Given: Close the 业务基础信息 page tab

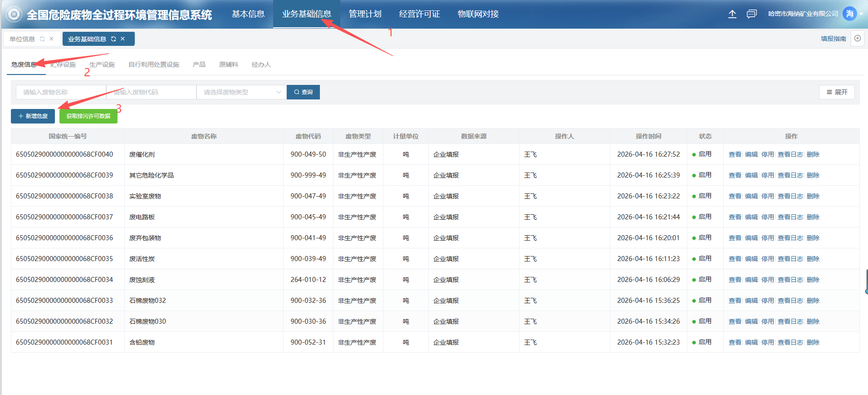Looking at the screenshot, I should click(123, 39).
